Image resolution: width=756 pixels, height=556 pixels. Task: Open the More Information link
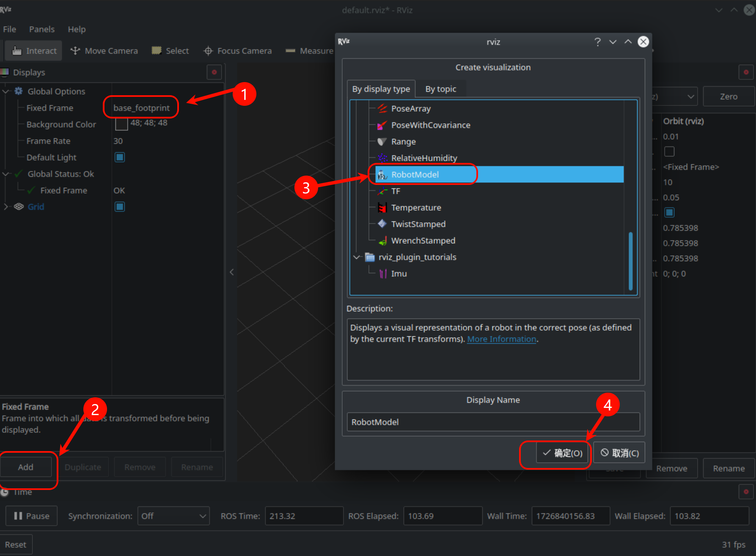501,339
